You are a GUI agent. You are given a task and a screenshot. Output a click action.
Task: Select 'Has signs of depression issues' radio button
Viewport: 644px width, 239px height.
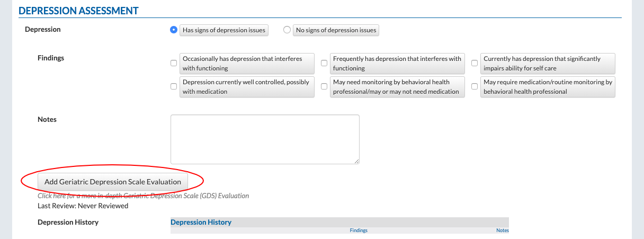(x=173, y=30)
